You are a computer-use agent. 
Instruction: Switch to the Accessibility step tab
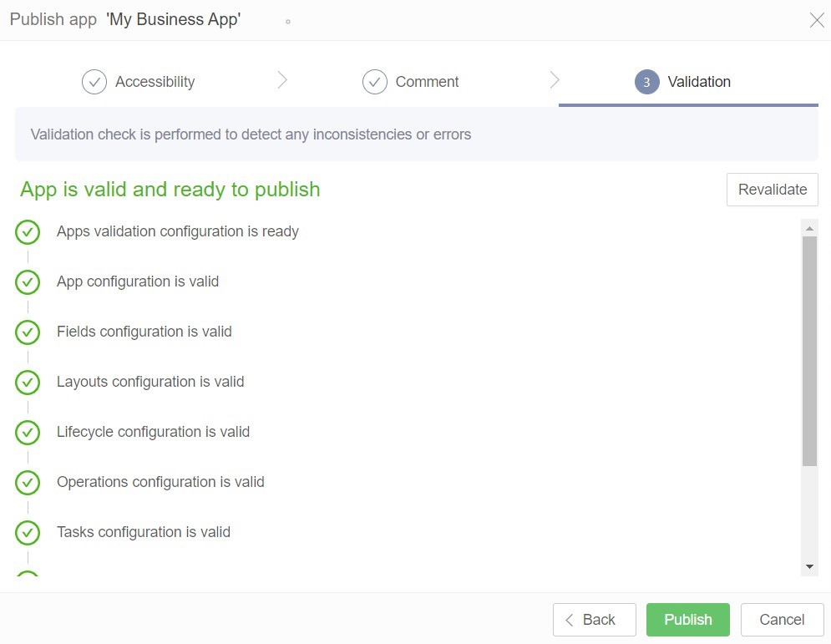click(155, 82)
